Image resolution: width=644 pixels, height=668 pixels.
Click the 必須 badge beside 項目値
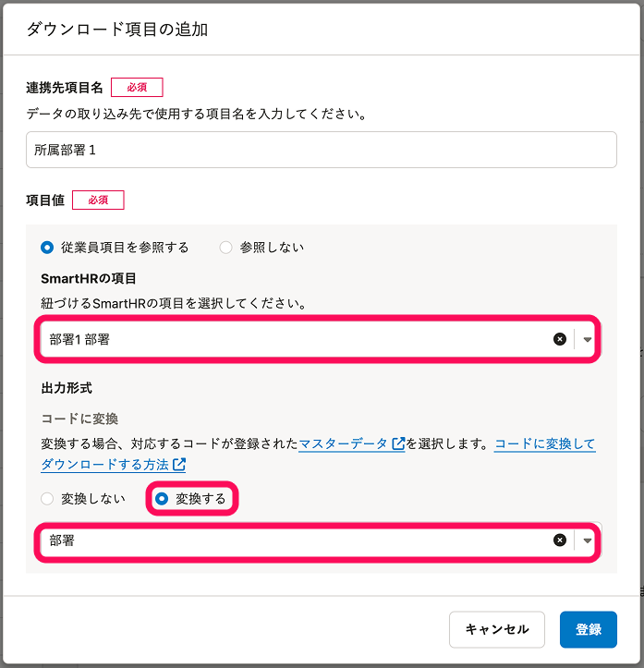[98, 200]
